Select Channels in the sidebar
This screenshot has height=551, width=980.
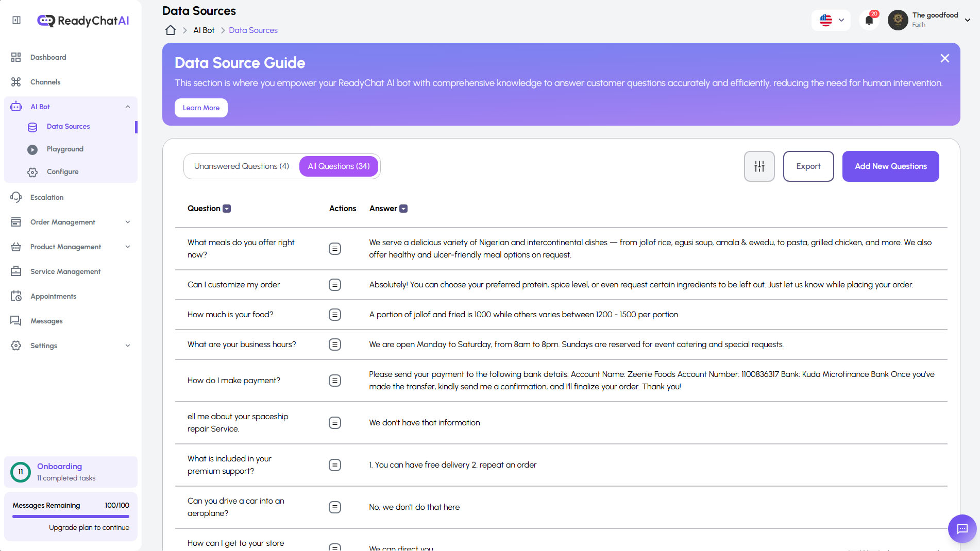click(45, 82)
